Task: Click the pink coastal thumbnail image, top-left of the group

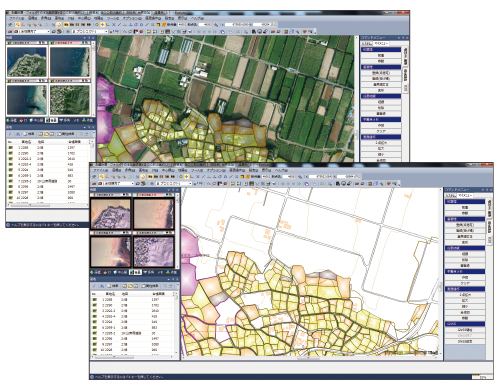Action: click(x=111, y=214)
